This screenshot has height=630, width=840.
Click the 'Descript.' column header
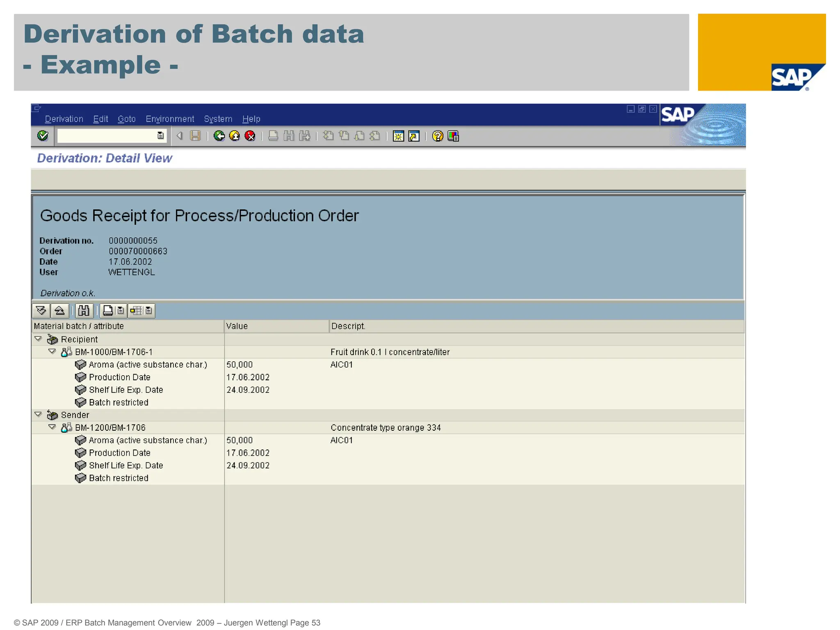point(536,326)
